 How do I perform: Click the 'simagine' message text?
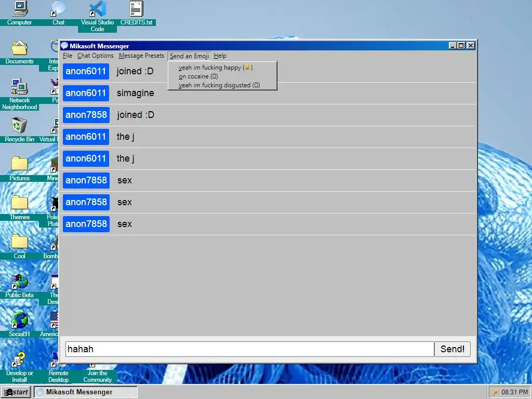136,93
